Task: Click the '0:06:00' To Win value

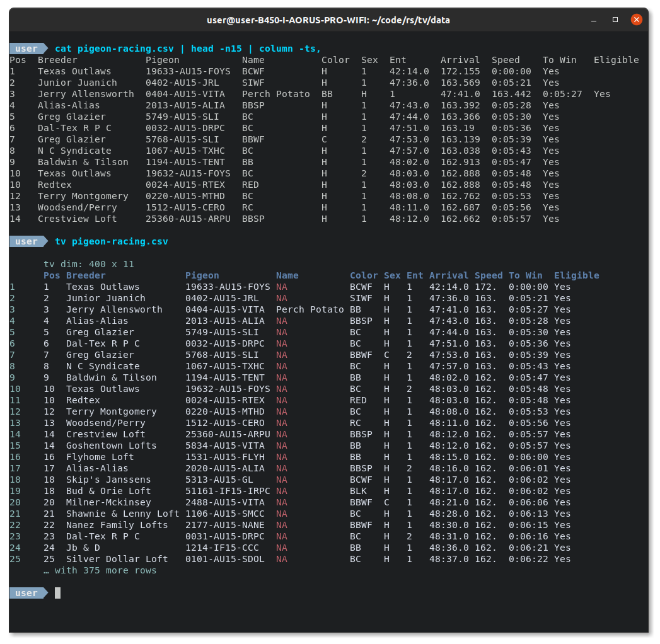Action: (528, 457)
